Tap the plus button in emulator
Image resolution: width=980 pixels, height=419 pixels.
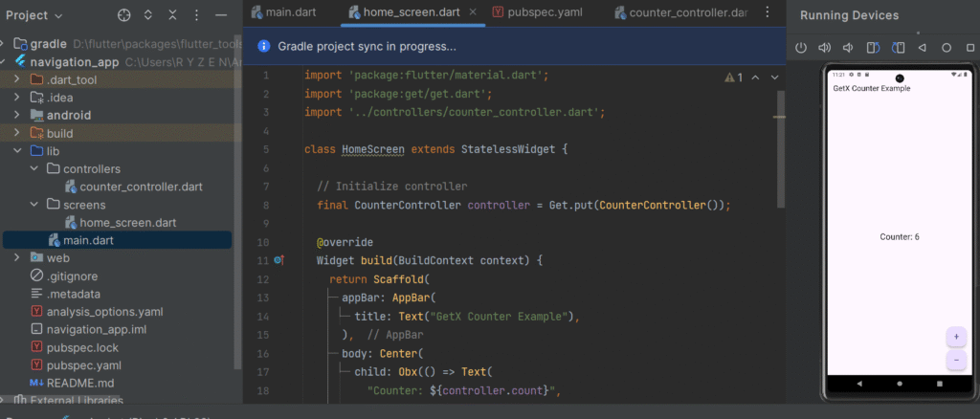click(x=955, y=337)
